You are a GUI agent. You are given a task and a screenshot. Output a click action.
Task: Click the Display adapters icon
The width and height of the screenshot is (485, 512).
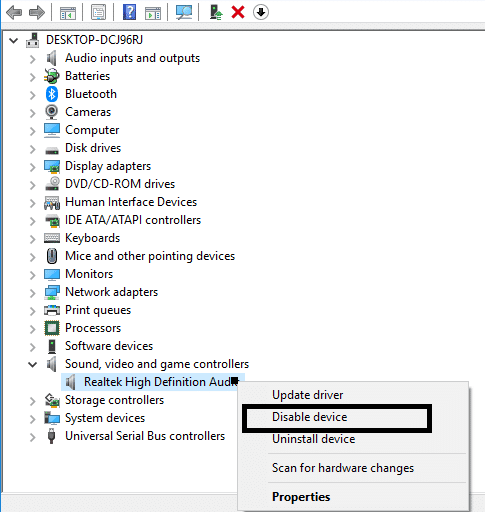click(52, 166)
